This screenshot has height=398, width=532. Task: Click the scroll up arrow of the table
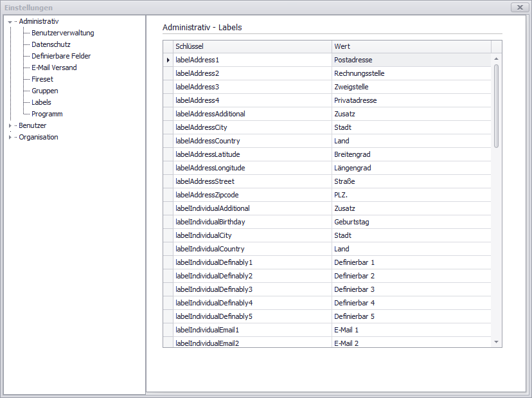[x=496, y=59]
